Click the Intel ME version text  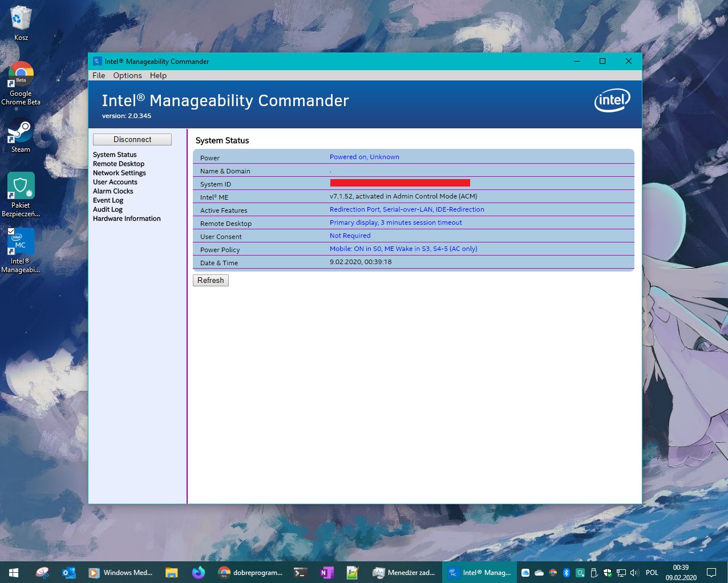tap(403, 196)
